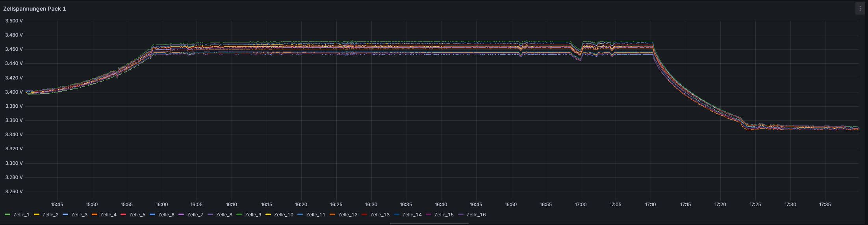This screenshot has width=868, height=225.
Task: Toggle visibility of the Zelle_6 series
Action: (166, 215)
